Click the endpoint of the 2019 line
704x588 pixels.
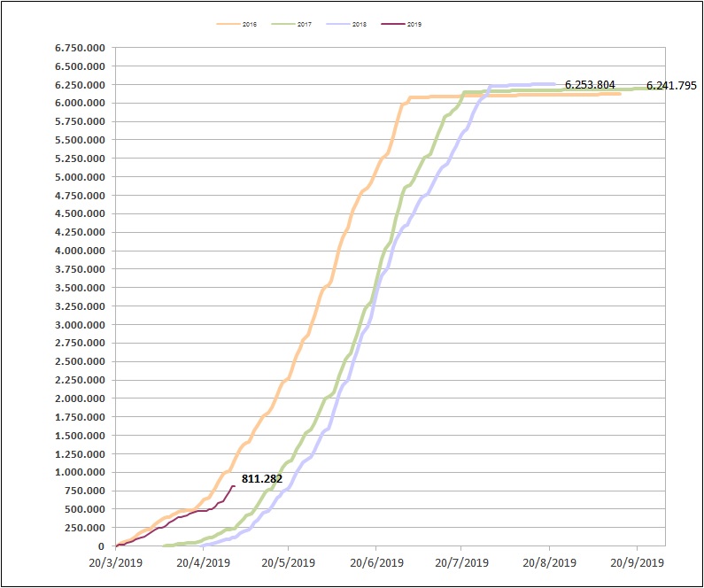coord(234,485)
